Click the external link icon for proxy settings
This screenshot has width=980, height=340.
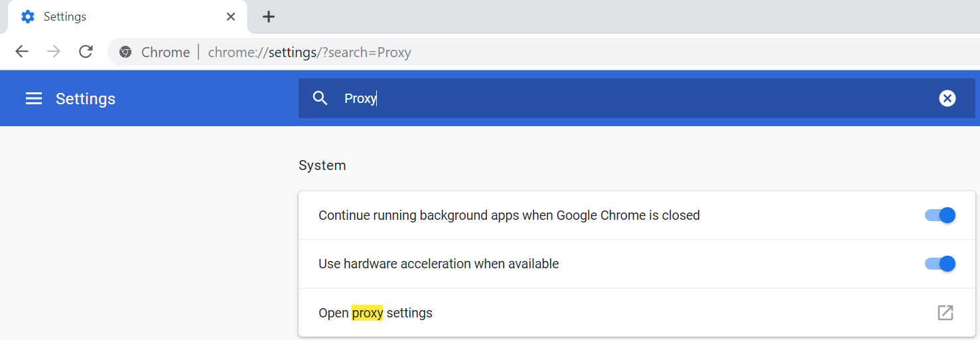[x=945, y=313]
